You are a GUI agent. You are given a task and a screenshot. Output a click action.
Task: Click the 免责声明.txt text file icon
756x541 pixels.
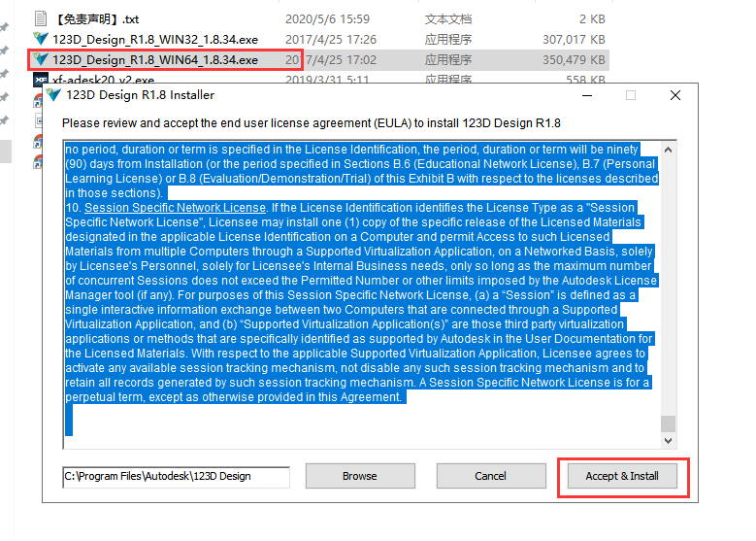41,18
